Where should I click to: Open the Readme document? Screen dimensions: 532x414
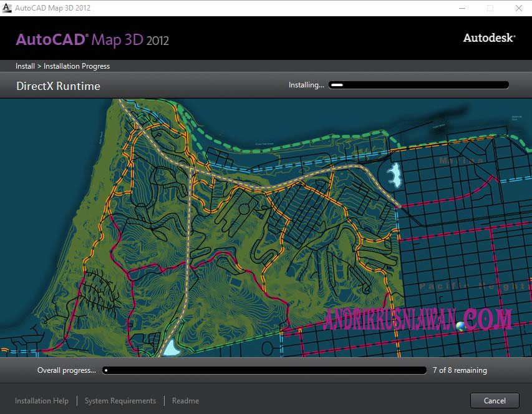(185, 400)
